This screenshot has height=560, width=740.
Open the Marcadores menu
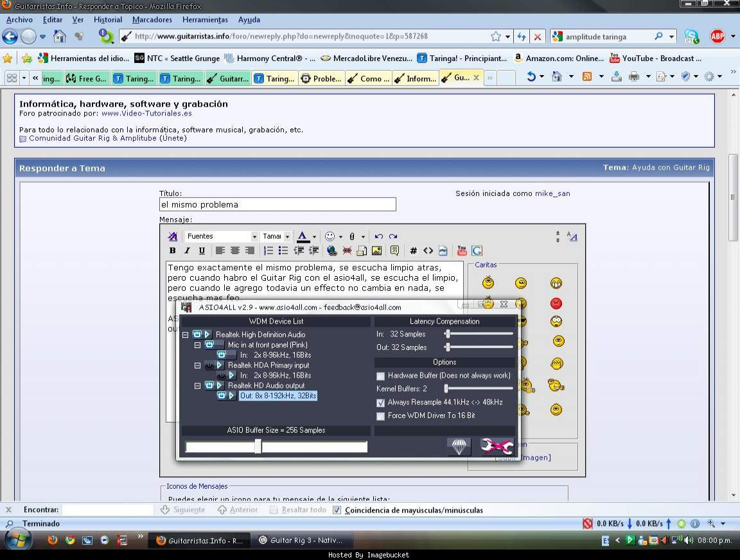click(152, 20)
